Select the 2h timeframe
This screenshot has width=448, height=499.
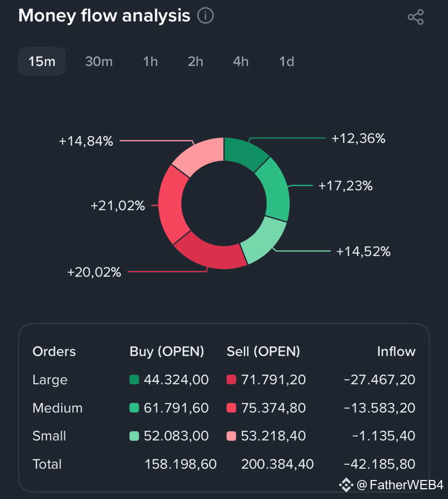click(195, 61)
